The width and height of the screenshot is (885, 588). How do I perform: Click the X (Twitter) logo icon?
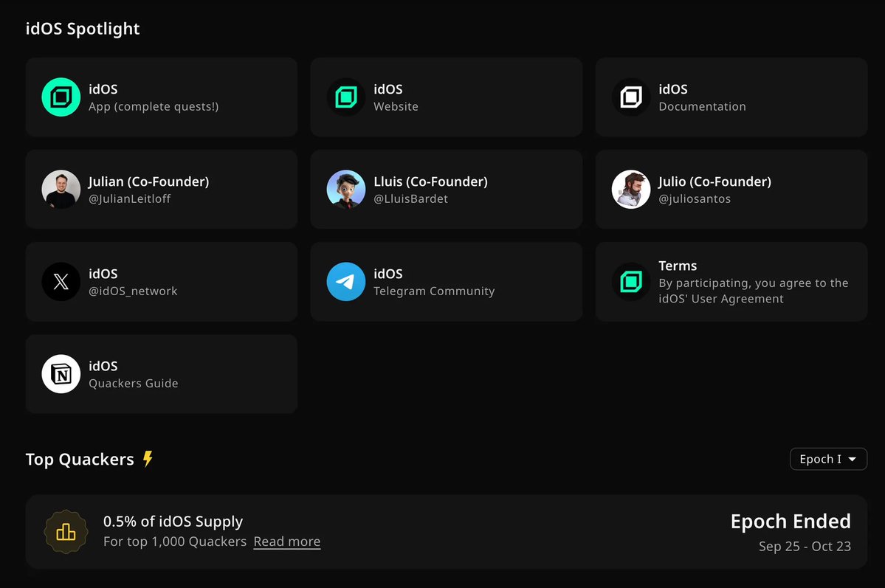[61, 282]
